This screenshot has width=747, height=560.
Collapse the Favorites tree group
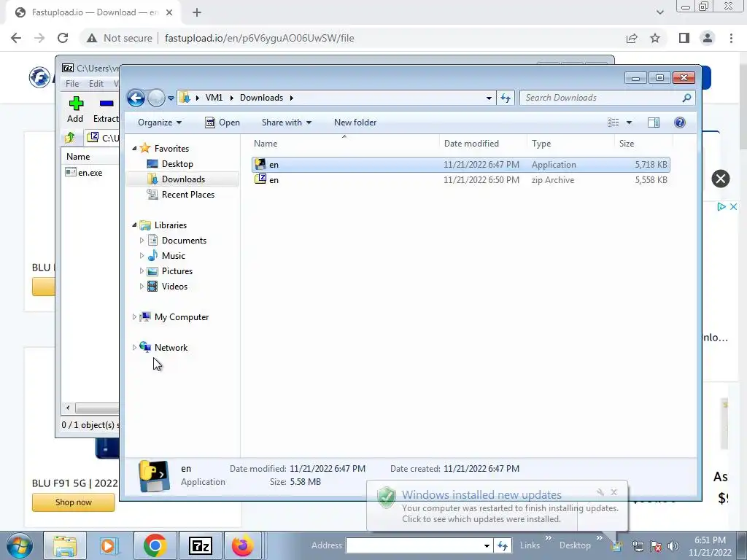tap(134, 149)
